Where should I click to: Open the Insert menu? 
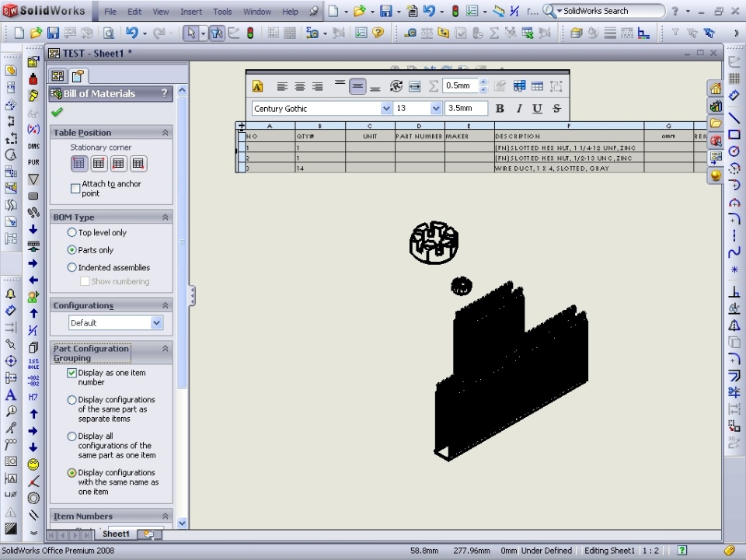pyautogui.click(x=191, y=12)
